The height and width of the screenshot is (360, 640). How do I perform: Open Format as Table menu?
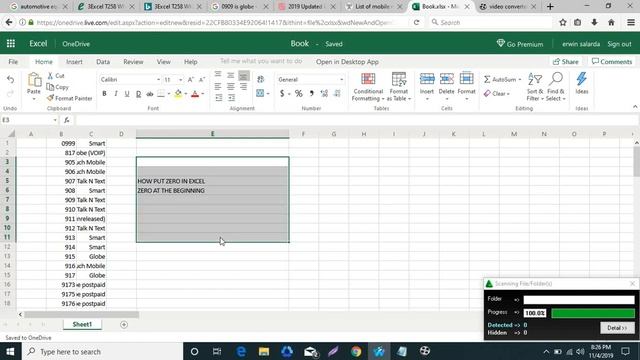(399, 87)
